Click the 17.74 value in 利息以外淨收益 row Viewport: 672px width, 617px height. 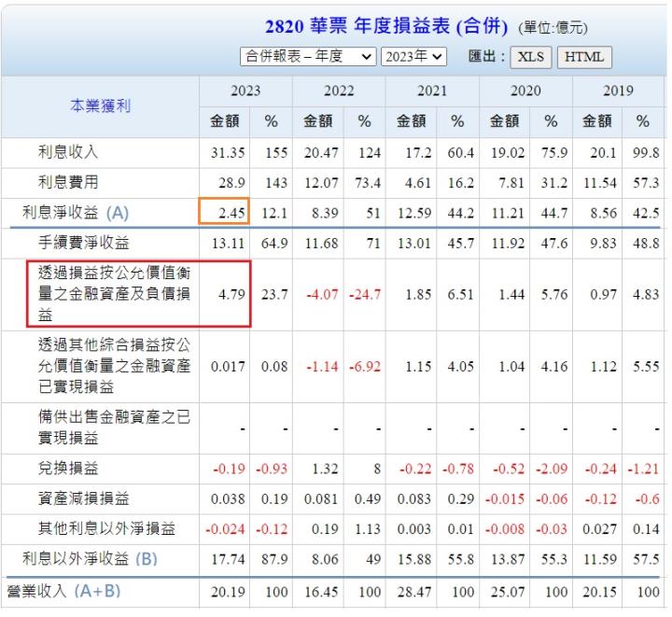point(228,559)
